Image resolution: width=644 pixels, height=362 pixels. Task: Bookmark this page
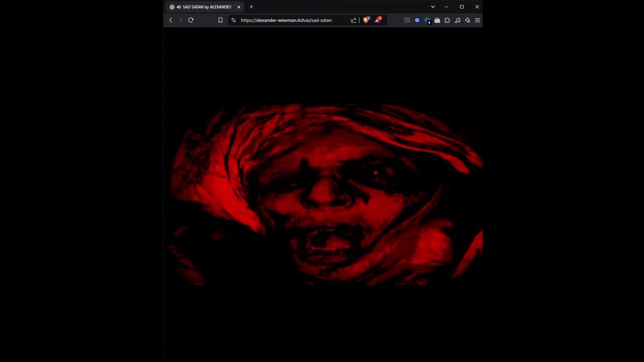(x=220, y=20)
